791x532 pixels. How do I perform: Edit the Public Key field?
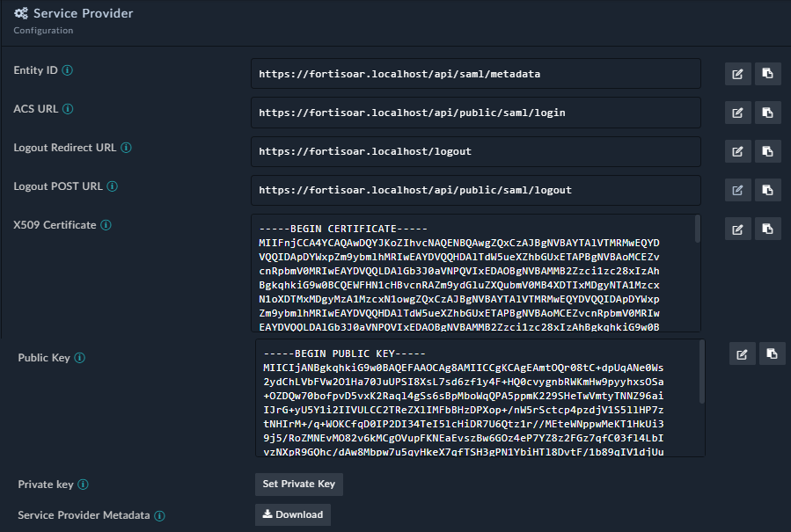click(742, 353)
